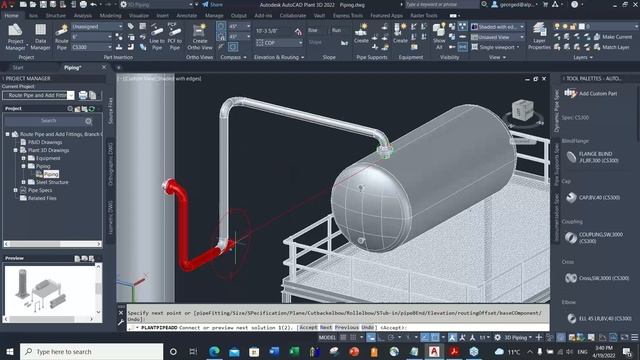Open the Data Manager
The height and width of the screenshot is (360, 640).
pos(40,37)
